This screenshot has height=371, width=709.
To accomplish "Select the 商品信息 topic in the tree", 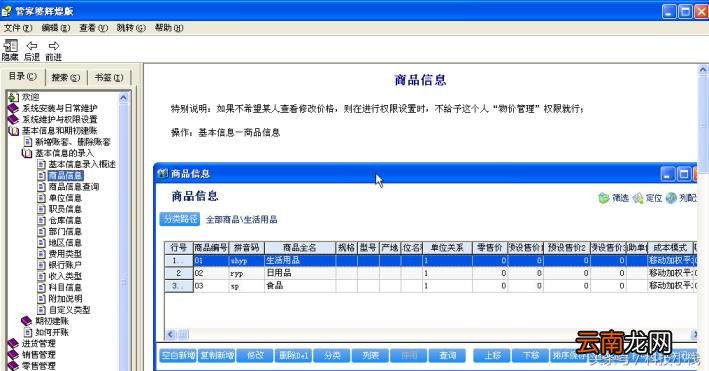I will pyautogui.click(x=66, y=176).
